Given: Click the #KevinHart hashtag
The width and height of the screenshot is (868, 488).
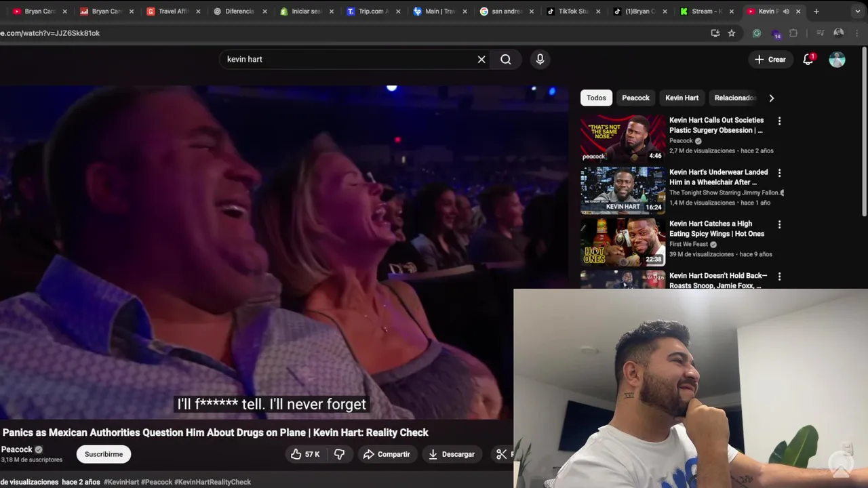Looking at the screenshot, I should [121, 482].
